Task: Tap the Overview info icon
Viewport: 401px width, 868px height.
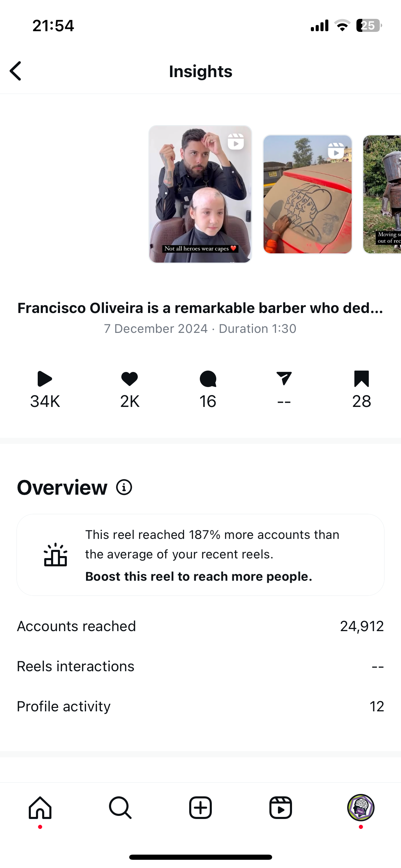Action: pos(124,487)
